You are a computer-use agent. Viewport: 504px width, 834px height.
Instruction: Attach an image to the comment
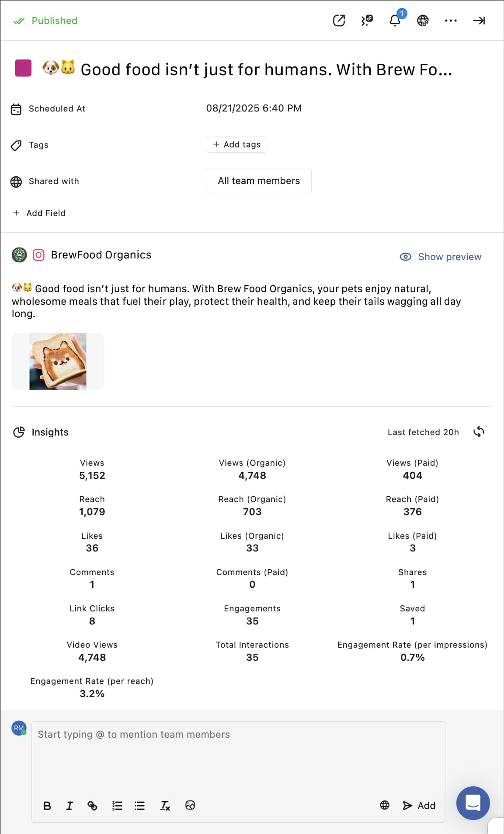click(190, 806)
